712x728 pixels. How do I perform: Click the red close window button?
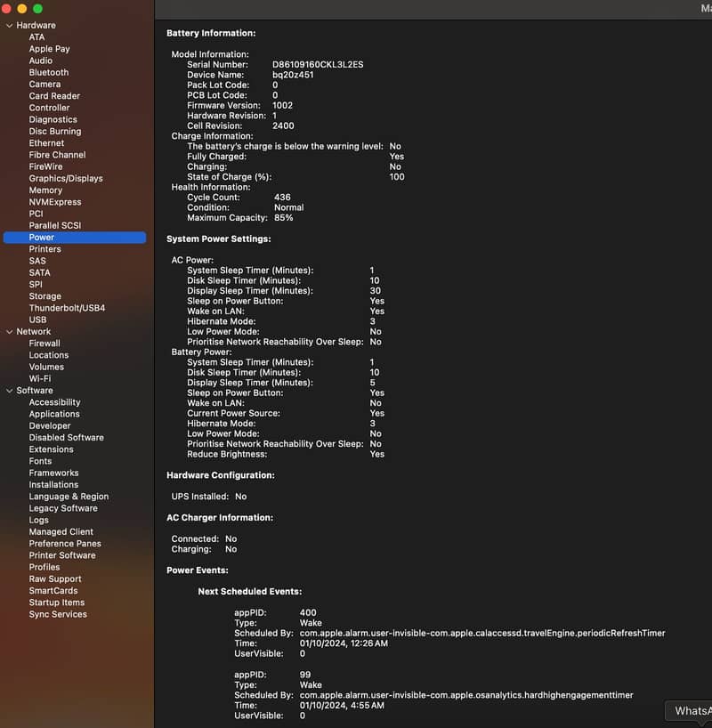[x=7, y=8]
